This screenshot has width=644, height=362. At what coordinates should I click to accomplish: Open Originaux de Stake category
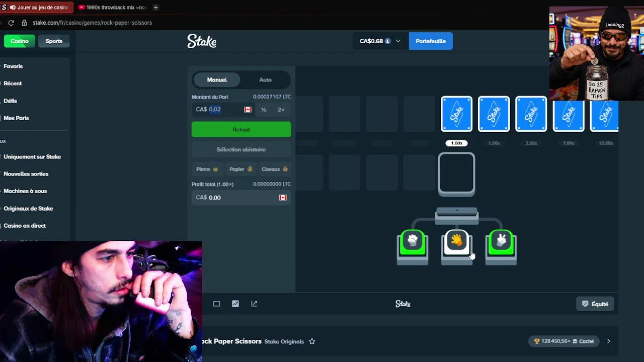28,209
